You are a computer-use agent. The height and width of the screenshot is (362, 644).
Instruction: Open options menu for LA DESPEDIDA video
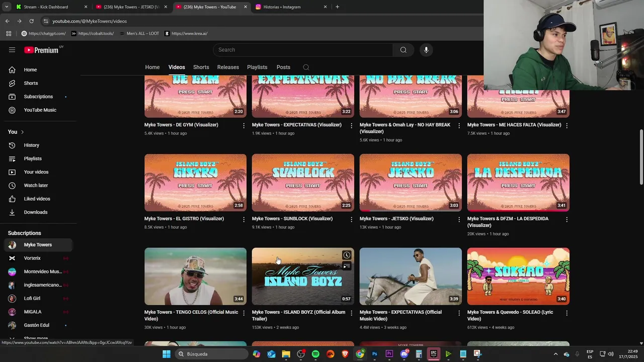coord(567,219)
